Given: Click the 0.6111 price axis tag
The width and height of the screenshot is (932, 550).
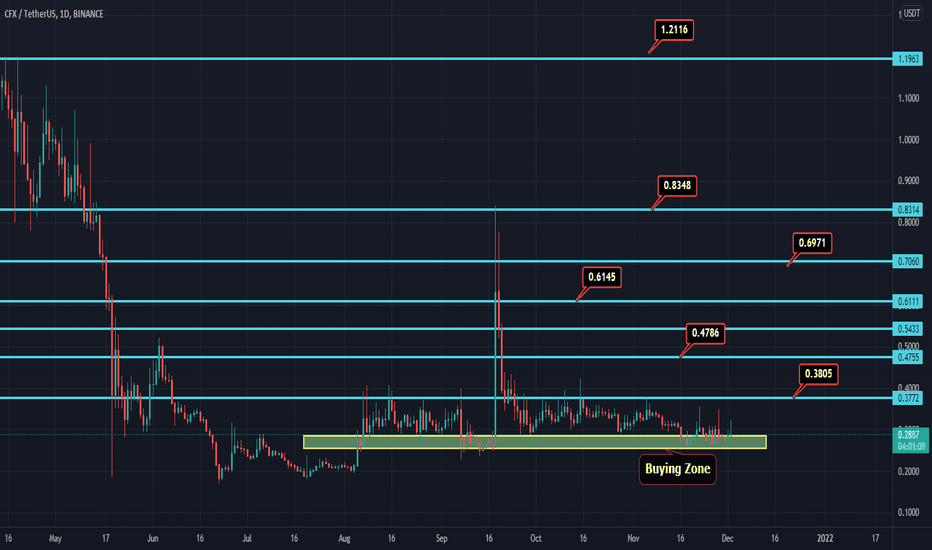Looking at the screenshot, I should 908,301.
